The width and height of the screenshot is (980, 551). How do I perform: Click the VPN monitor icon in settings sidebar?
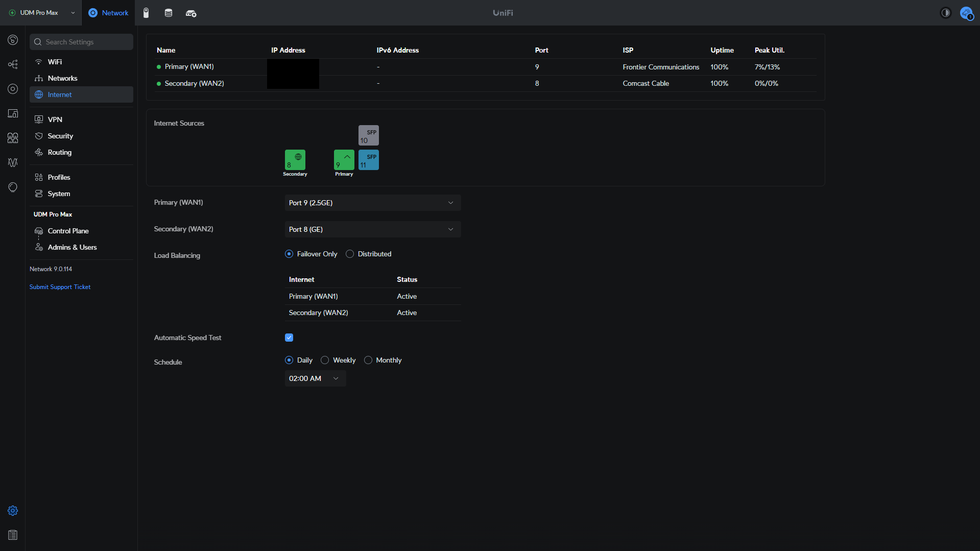click(x=39, y=119)
